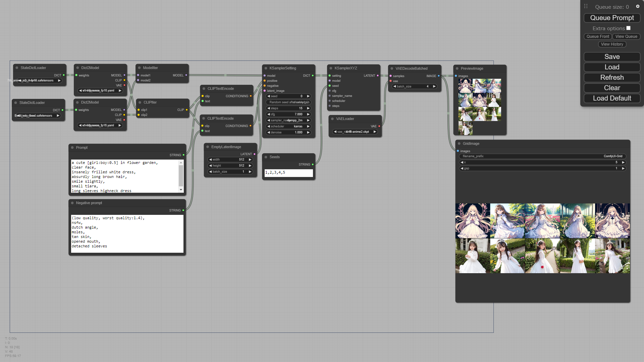Collapse the GridImage node using title dot

point(459,143)
